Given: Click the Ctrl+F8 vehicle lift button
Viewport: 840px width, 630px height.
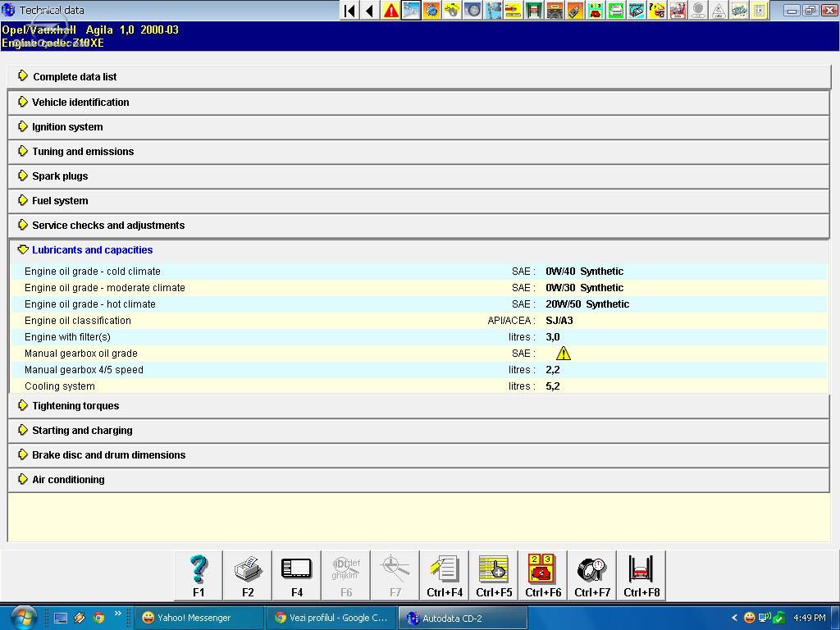Looking at the screenshot, I should pos(641,575).
